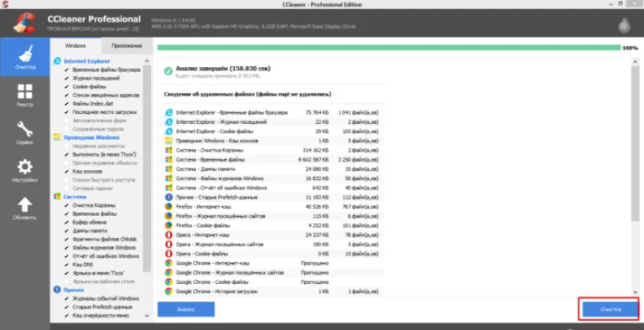
Task: Click Windows icon for Дампы памяти result
Action: tap(169, 169)
